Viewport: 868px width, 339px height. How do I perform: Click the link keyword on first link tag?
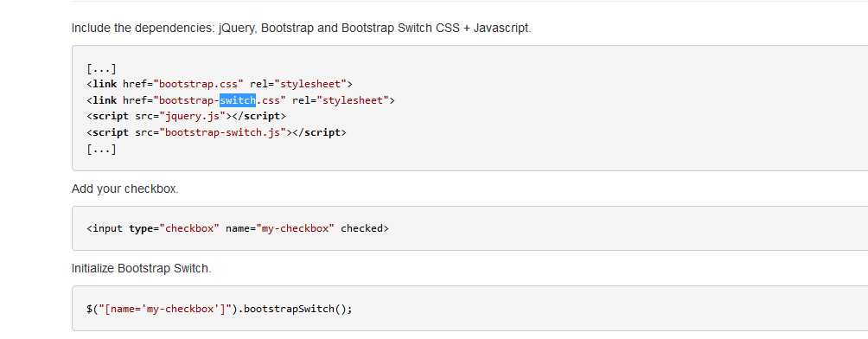pyautogui.click(x=105, y=84)
